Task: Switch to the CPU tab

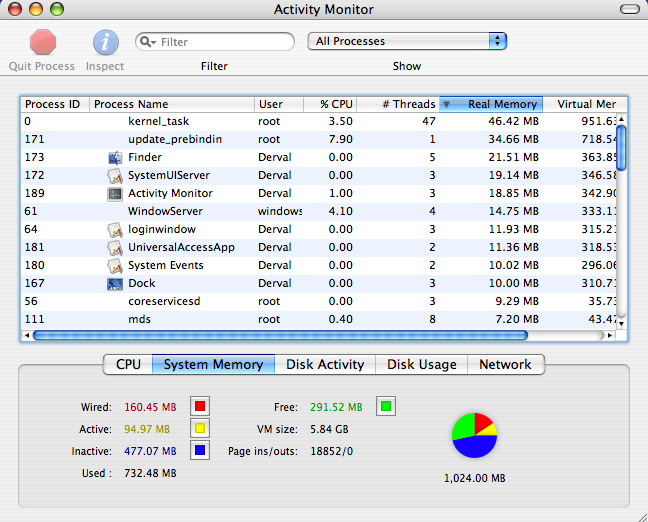Action: click(x=128, y=364)
